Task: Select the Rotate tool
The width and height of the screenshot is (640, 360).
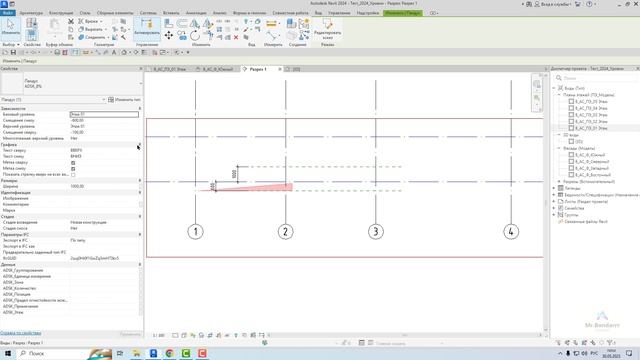Action: pyautogui.click(x=195, y=36)
